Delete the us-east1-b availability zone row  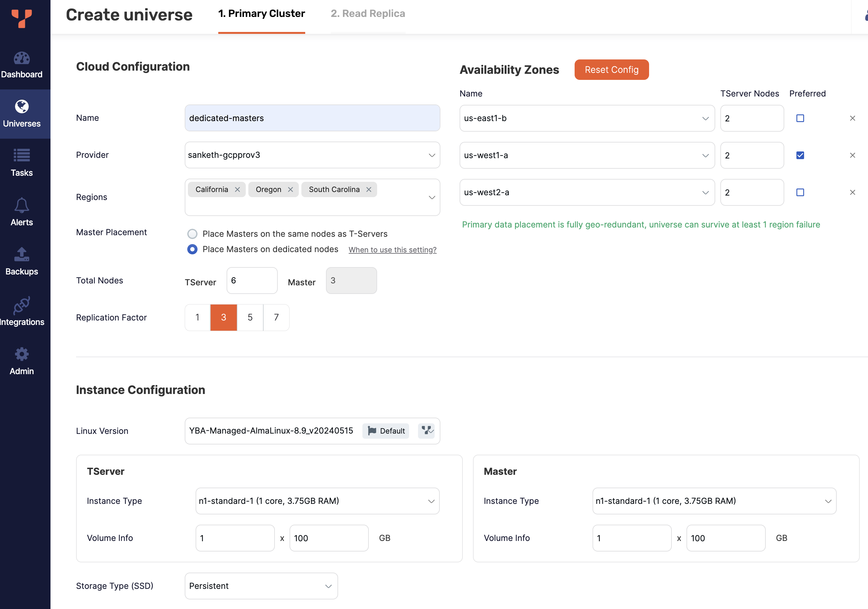(852, 118)
